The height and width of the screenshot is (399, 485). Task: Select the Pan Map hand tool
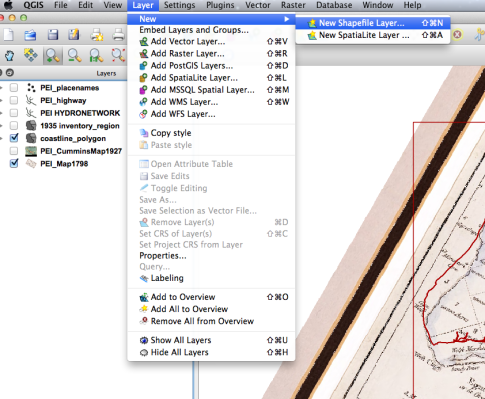click(10, 55)
